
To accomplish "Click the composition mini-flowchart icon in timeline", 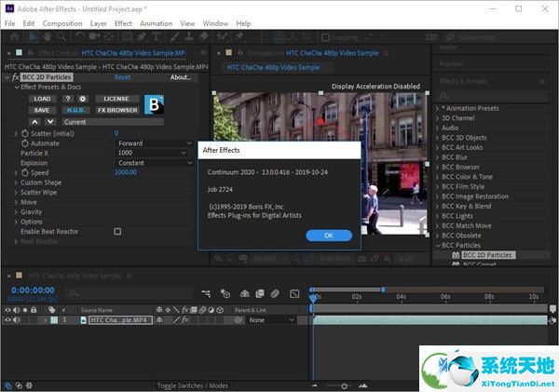I will [206, 293].
